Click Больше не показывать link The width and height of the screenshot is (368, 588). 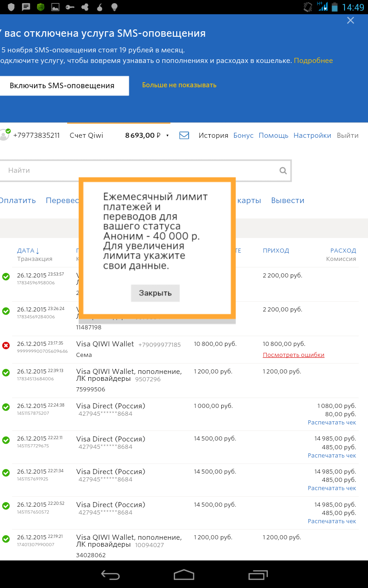coord(179,85)
